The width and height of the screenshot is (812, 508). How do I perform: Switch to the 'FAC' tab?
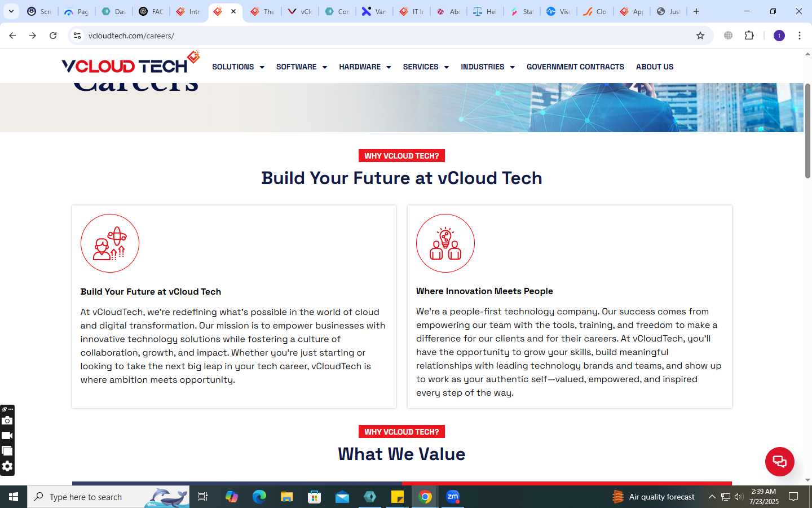[x=151, y=11]
